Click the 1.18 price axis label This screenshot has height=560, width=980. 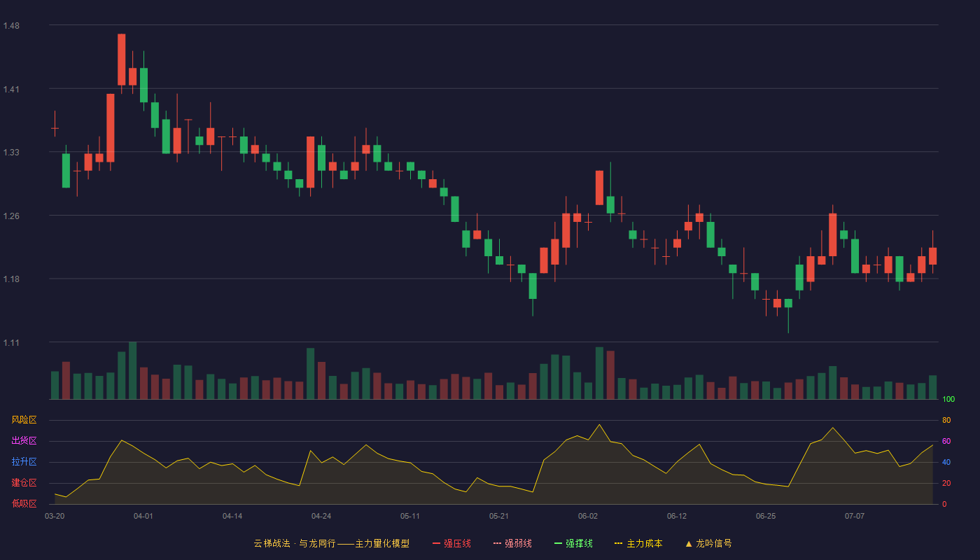(11, 279)
